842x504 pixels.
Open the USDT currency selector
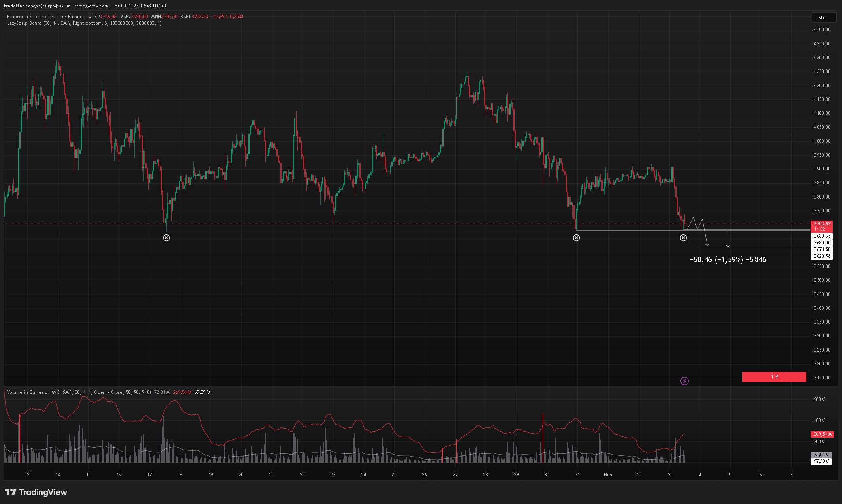click(x=824, y=17)
